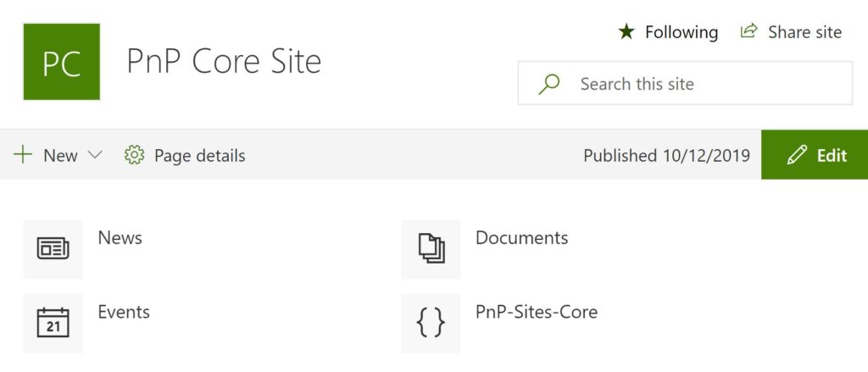Click the PnP-Sites-Core curly braces icon
The image size is (868, 372).
click(x=431, y=323)
